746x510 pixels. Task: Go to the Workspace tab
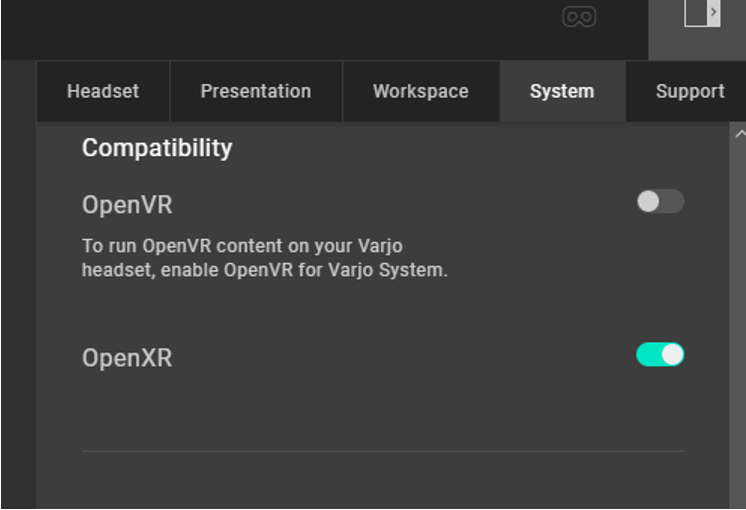click(421, 91)
